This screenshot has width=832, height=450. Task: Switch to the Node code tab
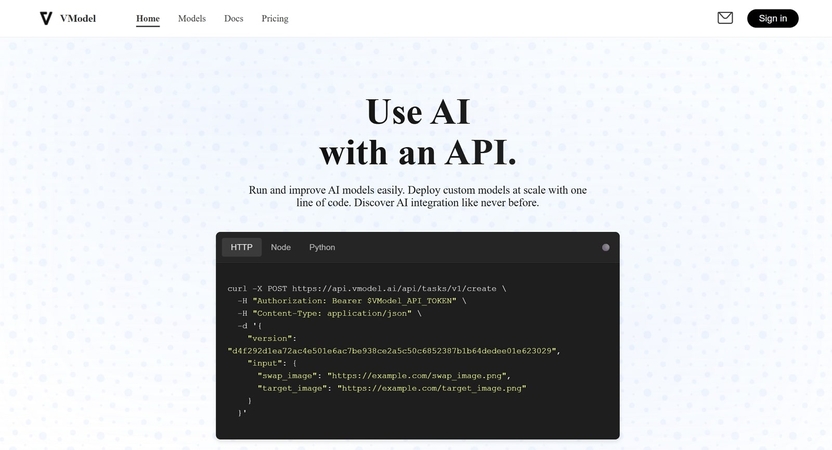pyautogui.click(x=281, y=247)
